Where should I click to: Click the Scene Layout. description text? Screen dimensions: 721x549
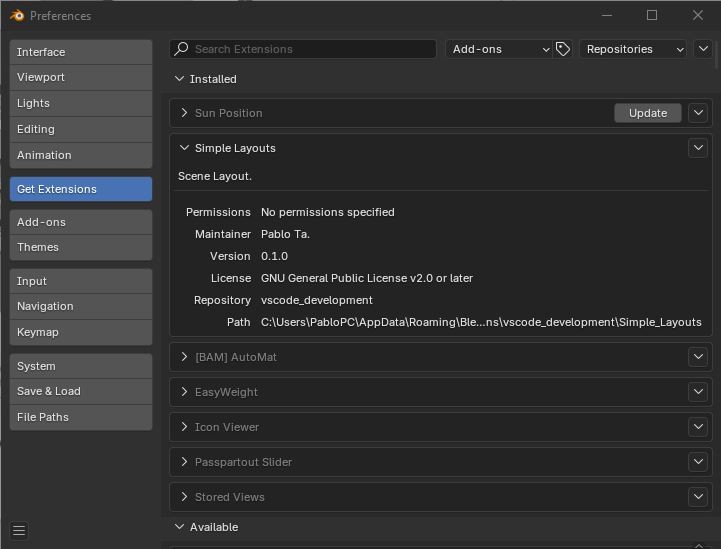pos(215,176)
